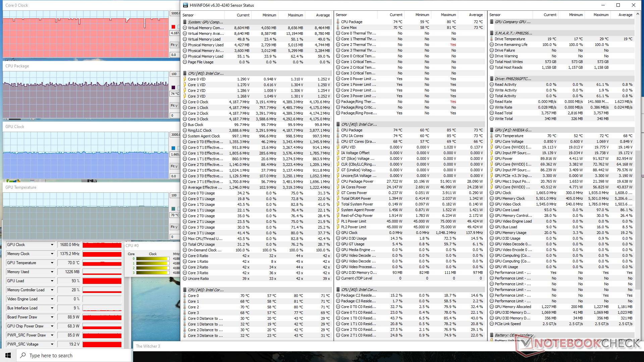Open the Memory Clock sensor dropdown
Image resolution: width=644 pixels, height=362 pixels.
point(52,254)
